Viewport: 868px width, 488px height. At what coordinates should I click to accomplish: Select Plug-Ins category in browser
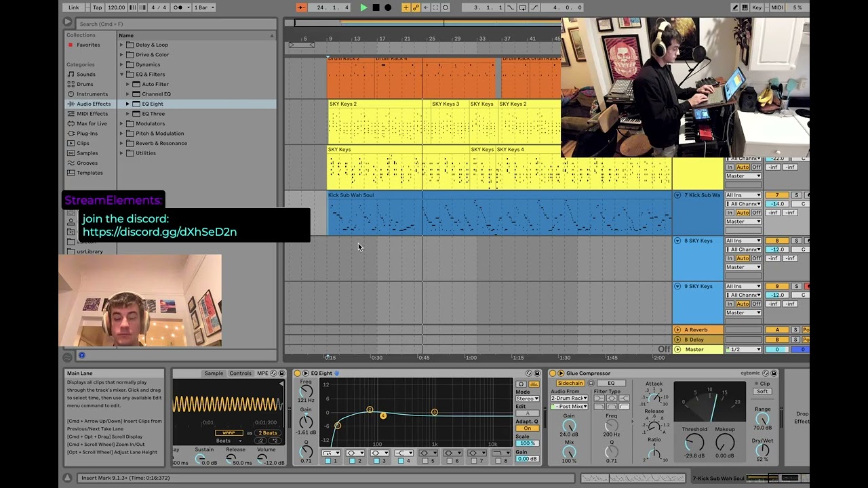pyautogui.click(x=87, y=134)
